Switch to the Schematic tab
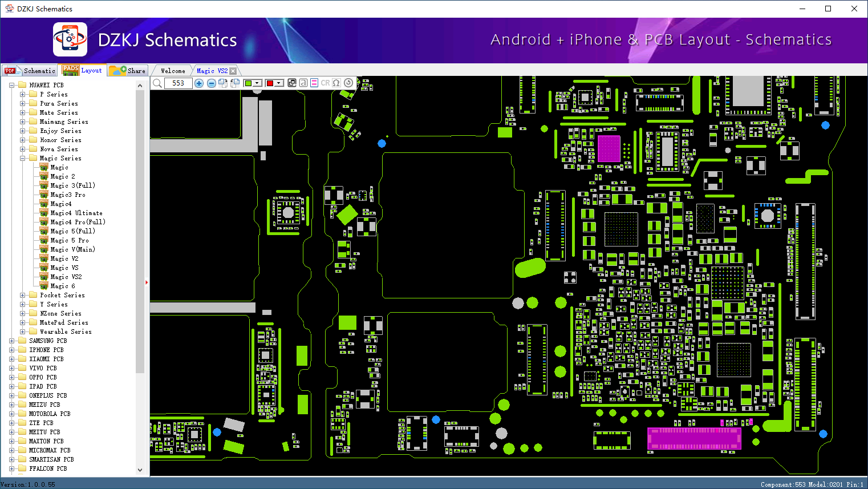The image size is (868, 489). click(x=30, y=71)
